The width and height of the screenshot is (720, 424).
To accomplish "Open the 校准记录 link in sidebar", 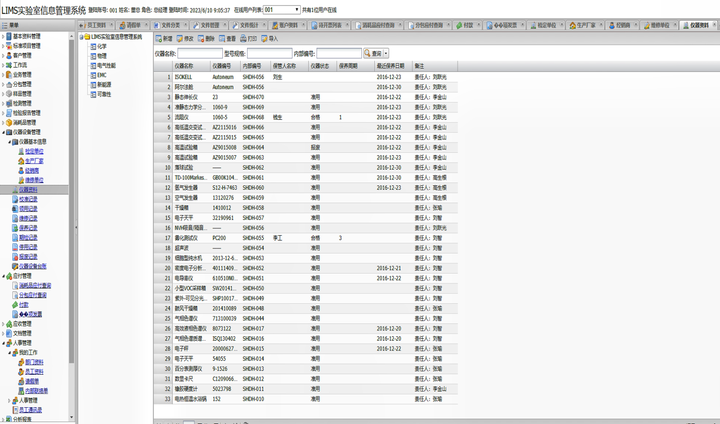I will click(28, 199).
